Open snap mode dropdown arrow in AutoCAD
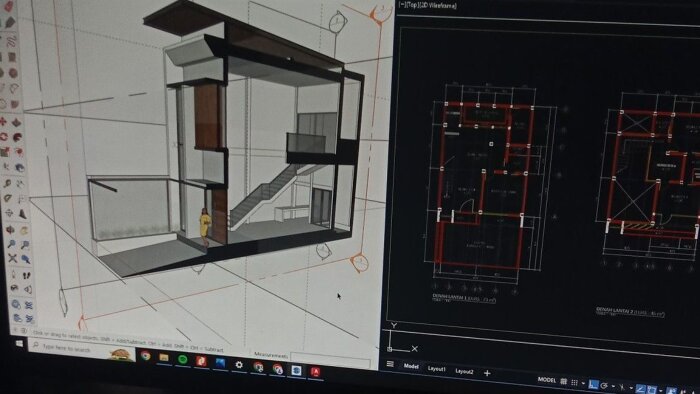This screenshot has height=394, width=700. [583, 383]
